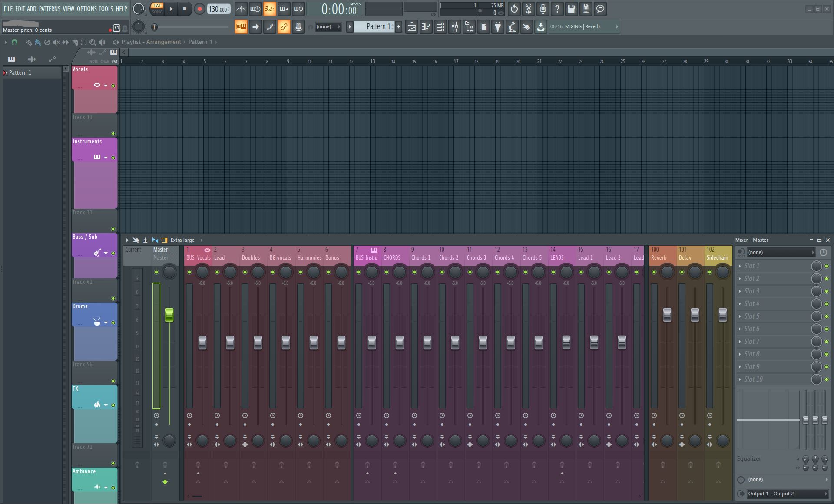Click the plugin picker plug icon

point(498,27)
